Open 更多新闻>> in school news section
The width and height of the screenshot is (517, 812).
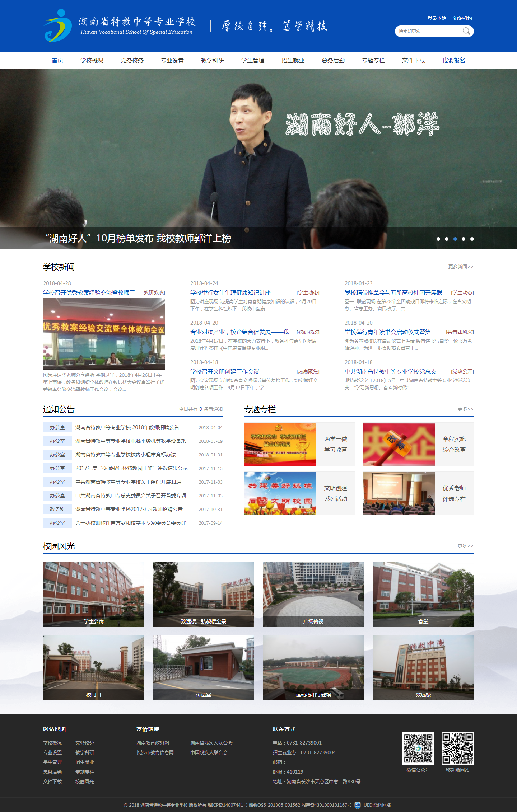[x=461, y=267]
